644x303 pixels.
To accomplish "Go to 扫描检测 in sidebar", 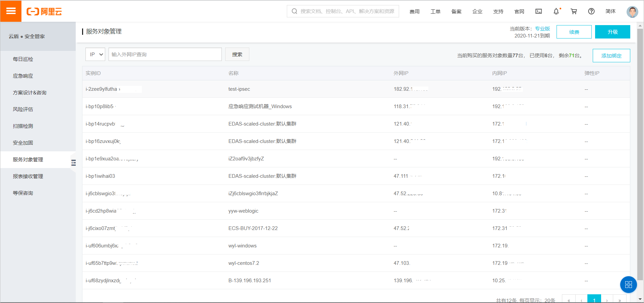I will point(38,126).
